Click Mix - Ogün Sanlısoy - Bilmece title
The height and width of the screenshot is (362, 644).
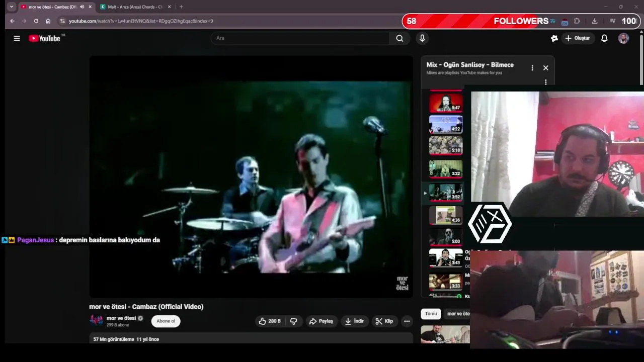470,65
